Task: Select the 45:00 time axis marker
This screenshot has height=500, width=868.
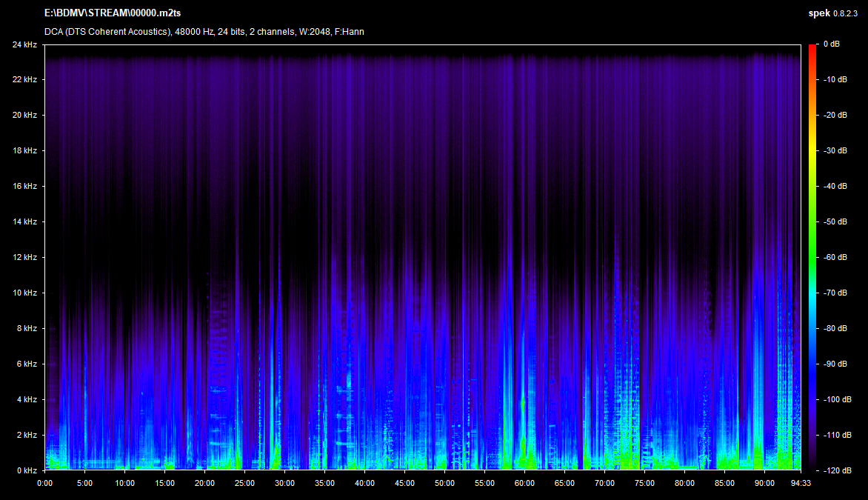Action: 404,483
